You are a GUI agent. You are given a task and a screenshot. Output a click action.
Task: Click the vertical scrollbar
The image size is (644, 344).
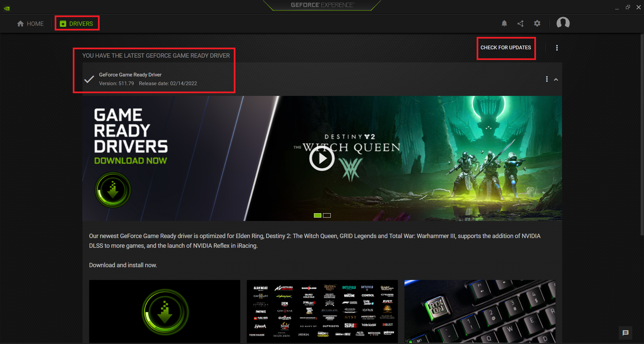[x=642, y=134]
